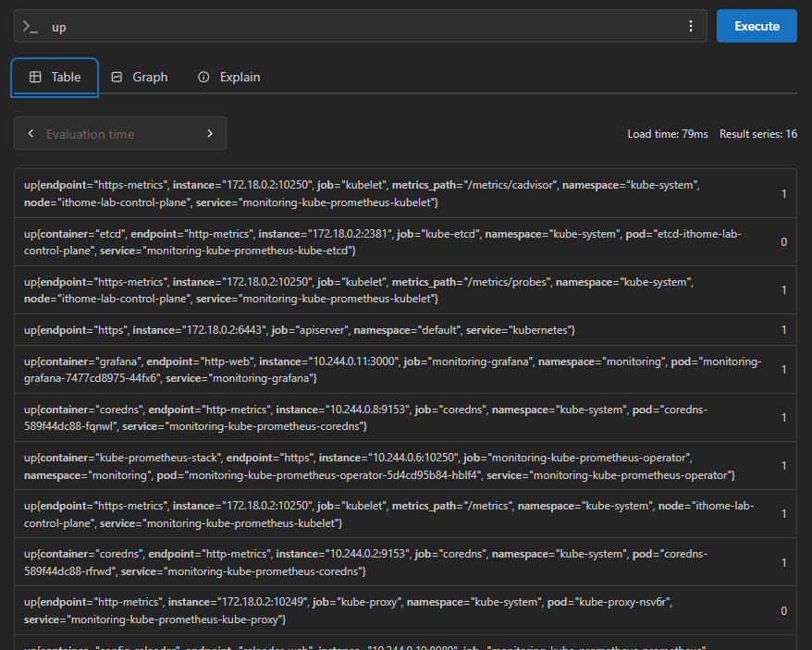Click value 1 of the monitoring-grafana row

pyautogui.click(x=784, y=370)
